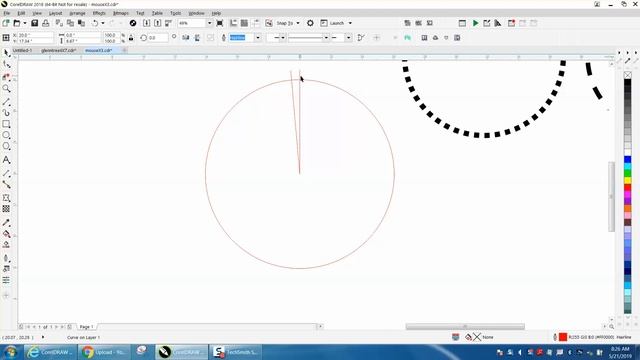The height and width of the screenshot is (360, 640).
Task: Click the vertical scrollbar thumb
Action: (611, 197)
